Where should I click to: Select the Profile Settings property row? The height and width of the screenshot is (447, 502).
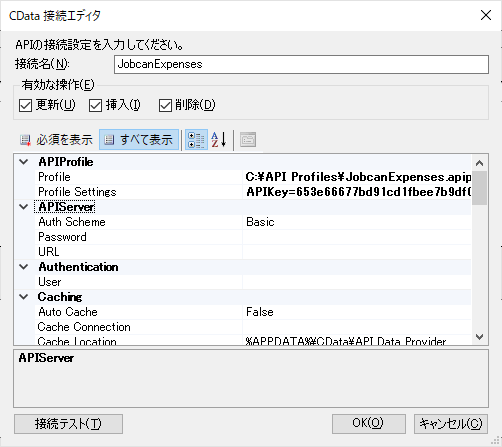[253, 192]
